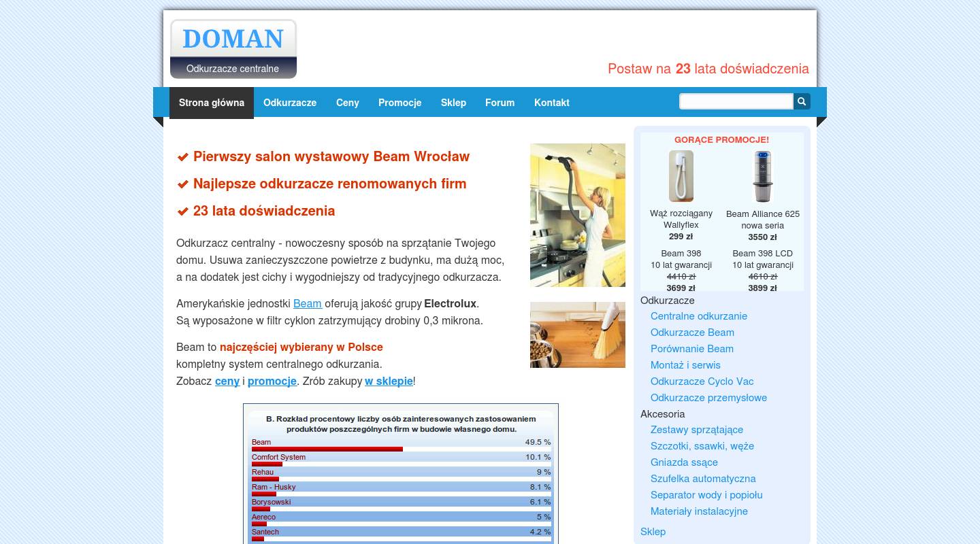Viewport: 980px width, 544px height.
Task: Open Szufelka automatyczna sidebar link
Action: [x=703, y=479]
